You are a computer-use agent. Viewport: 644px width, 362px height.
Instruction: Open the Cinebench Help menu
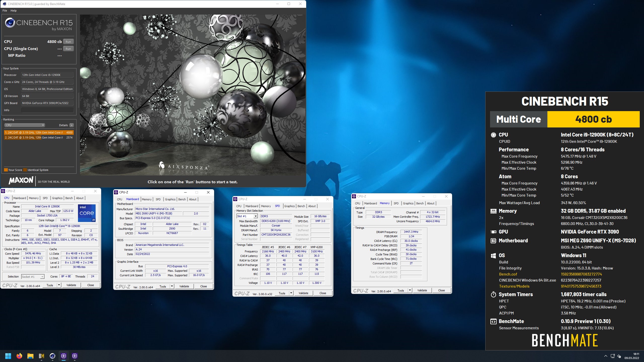coord(14,11)
